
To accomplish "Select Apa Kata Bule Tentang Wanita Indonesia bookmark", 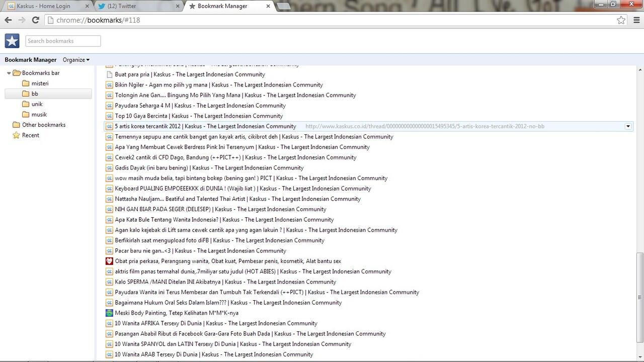I will tap(368, 220).
